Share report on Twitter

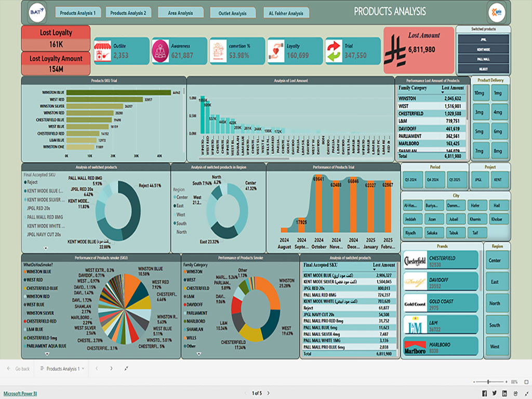[x=495, y=393]
